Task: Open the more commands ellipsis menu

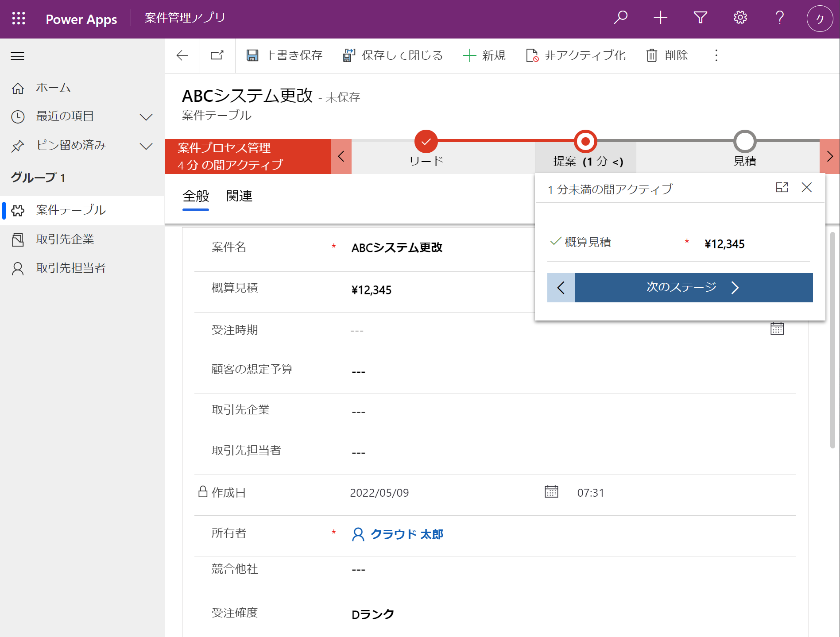Action: (716, 55)
